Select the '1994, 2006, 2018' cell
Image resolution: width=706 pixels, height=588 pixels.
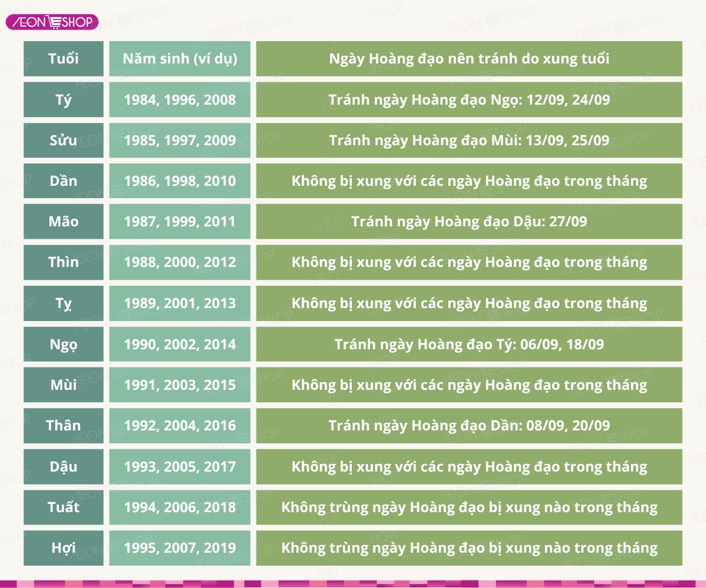pyautogui.click(x=179, y=507)
